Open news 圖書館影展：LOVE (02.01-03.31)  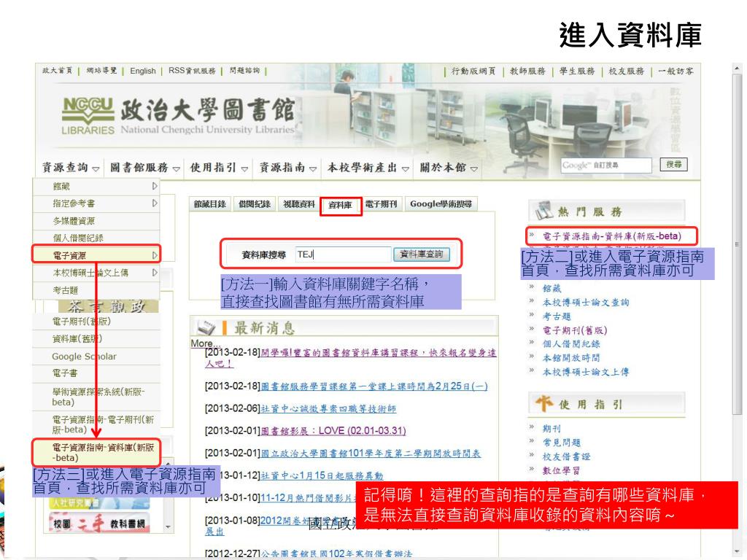[333, 430]
